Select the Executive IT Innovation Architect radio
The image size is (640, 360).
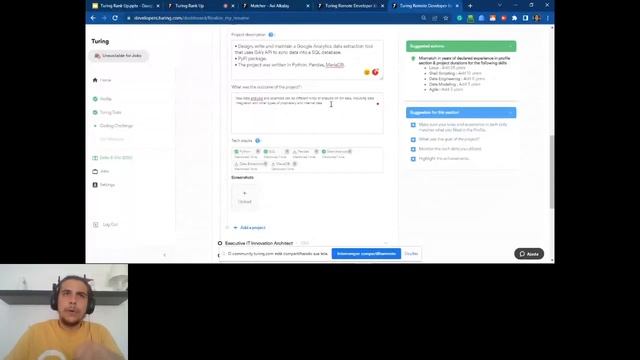pyautogui.click(x=220, y=243)
